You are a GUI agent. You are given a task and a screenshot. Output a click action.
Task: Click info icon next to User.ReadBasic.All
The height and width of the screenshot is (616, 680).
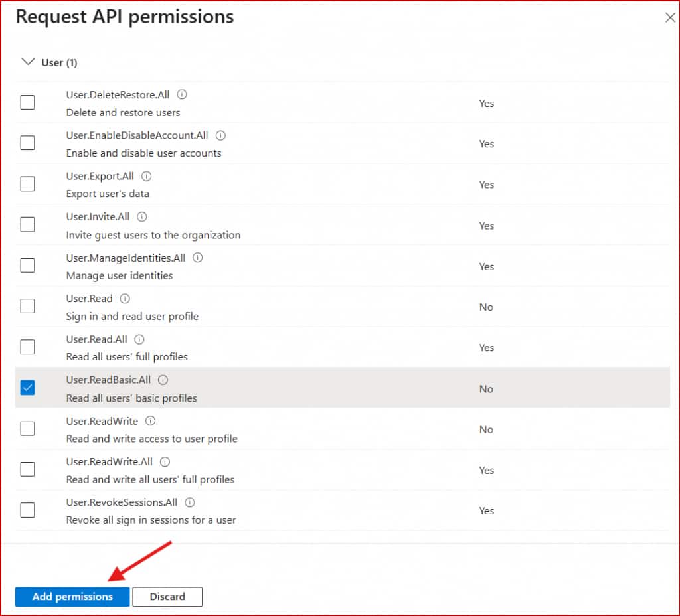click(163, 380)
